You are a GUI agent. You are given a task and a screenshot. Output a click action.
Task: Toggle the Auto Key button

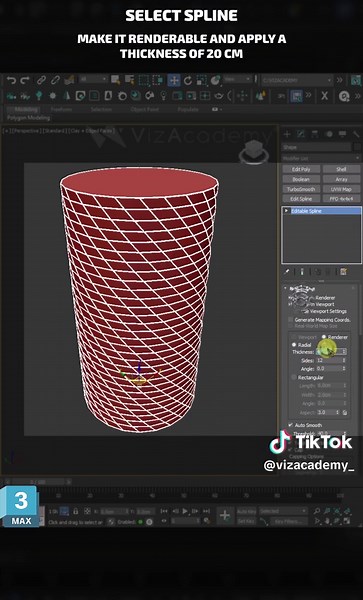pos(247,511)
